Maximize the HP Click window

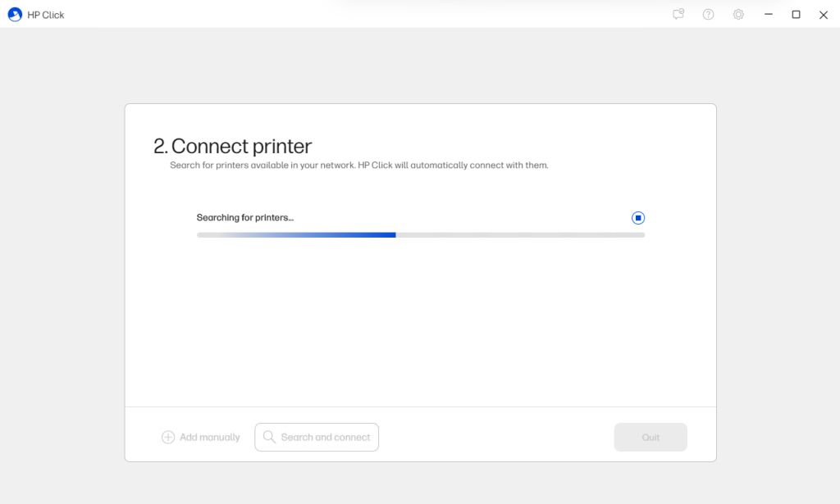click(x=796, y=15)
